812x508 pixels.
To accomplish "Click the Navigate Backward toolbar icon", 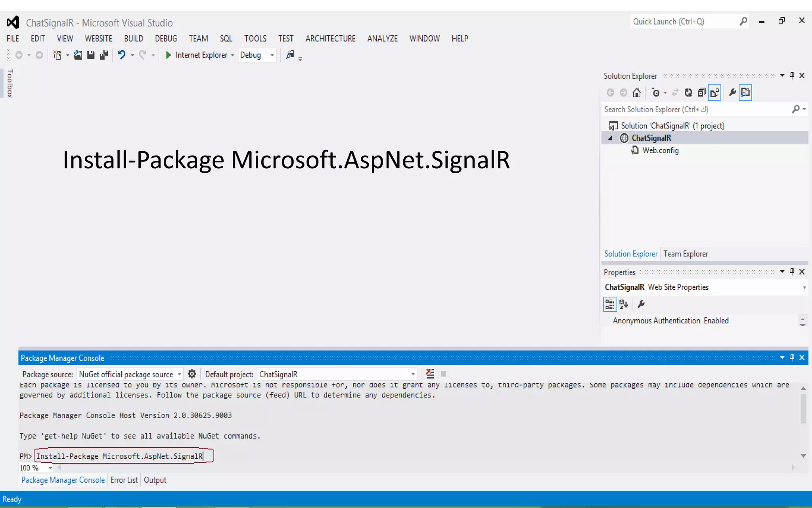I will tap(19, 55).
